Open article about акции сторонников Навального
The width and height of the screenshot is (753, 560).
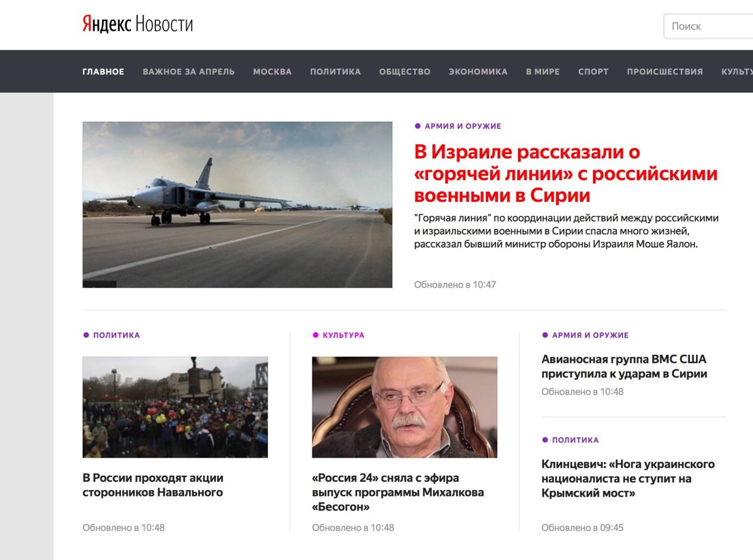(153, 485)
